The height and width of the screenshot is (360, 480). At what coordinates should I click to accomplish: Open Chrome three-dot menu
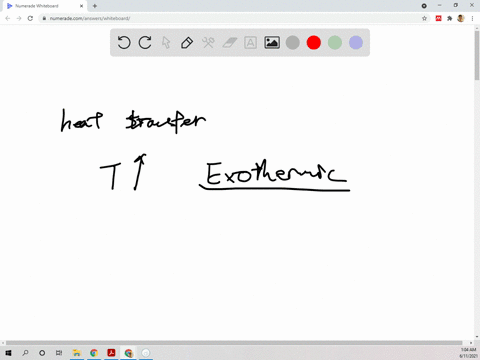[472, 18]
